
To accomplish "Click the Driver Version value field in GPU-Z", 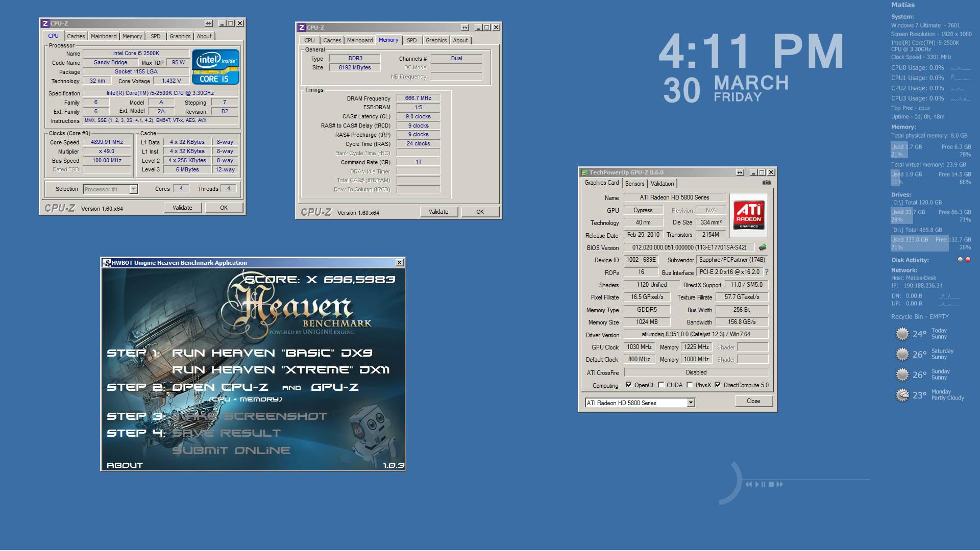I will pyautogui.click(x=696, y=335).
